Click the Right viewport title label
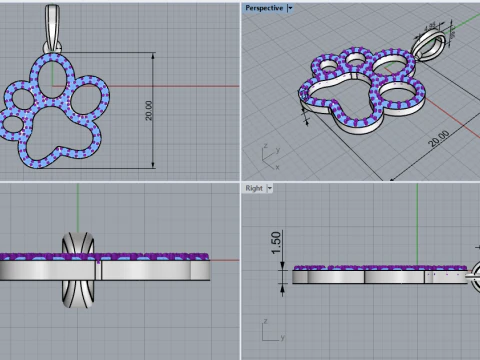This screenshot has width=480, height=360. (254, 188)
